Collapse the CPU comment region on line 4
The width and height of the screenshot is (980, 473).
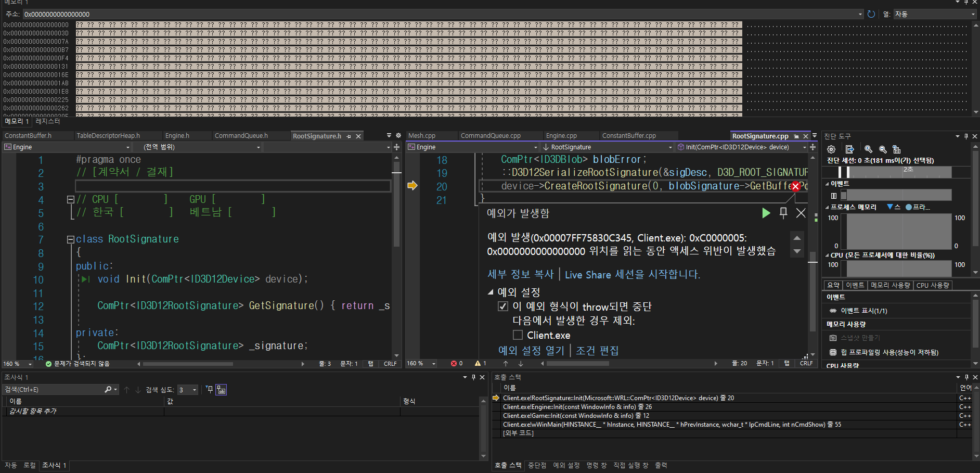coord(71,199)
